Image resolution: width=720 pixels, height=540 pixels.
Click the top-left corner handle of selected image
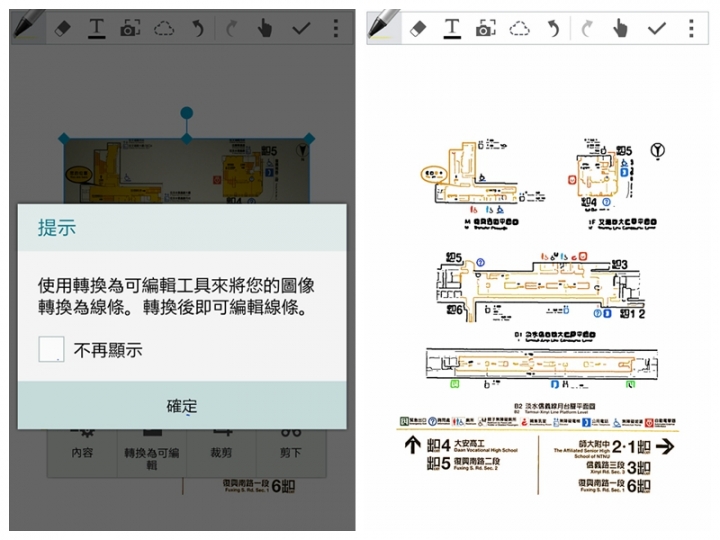point(64,138)
